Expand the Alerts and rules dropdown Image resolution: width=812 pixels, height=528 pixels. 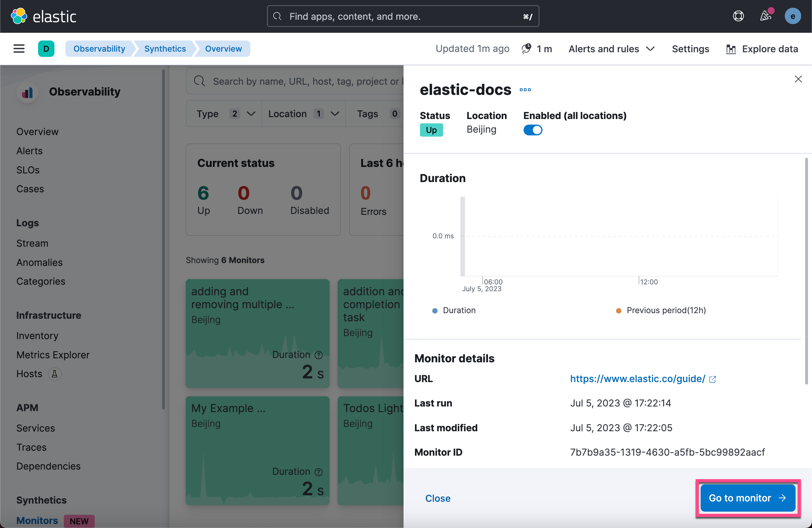611,49
